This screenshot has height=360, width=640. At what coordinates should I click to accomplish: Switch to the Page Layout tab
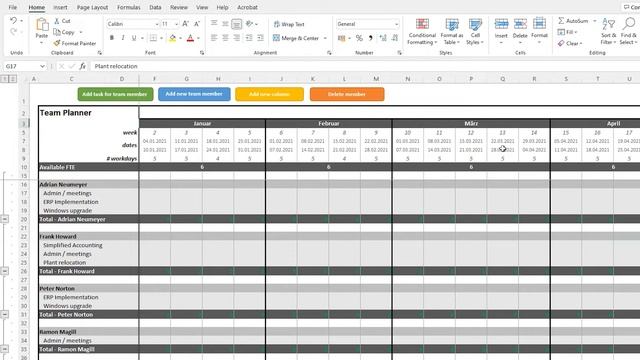click(x=93, y=7)
